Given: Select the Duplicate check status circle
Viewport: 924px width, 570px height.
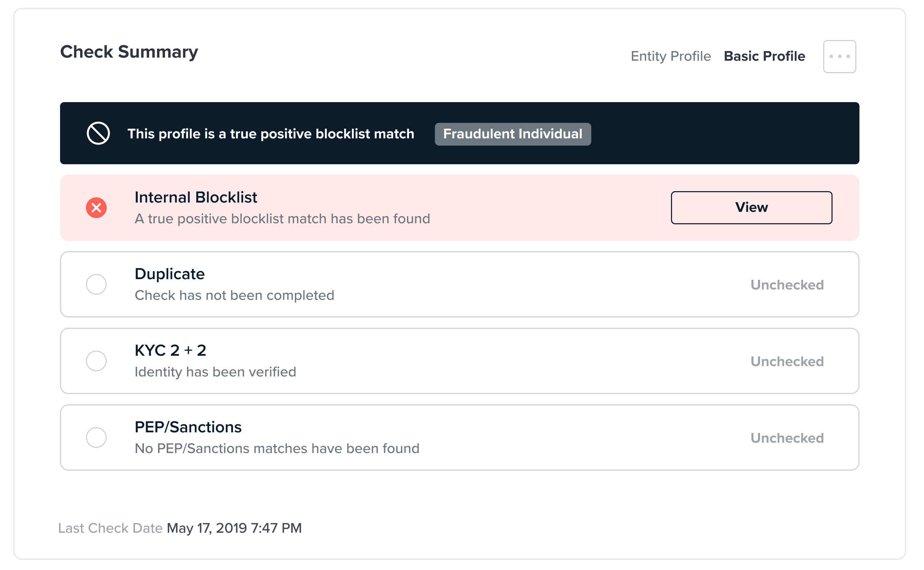Looking at the screenshot, I should (96, 284).
